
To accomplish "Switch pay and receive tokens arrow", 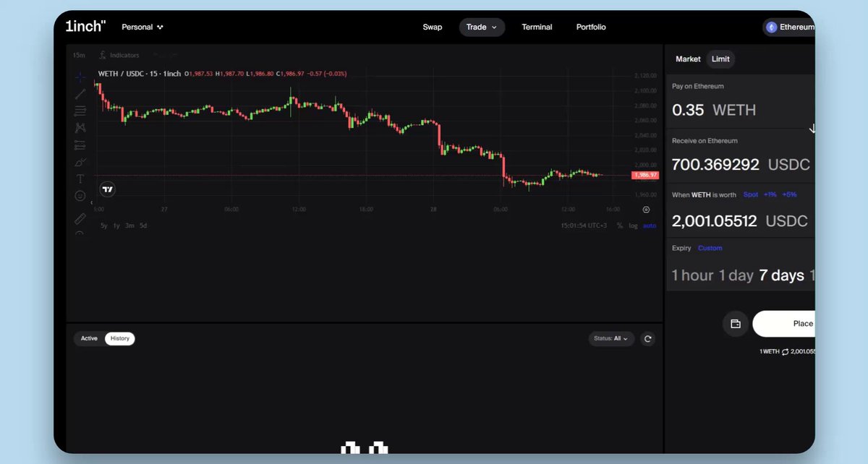I will (x=812, y=129).
